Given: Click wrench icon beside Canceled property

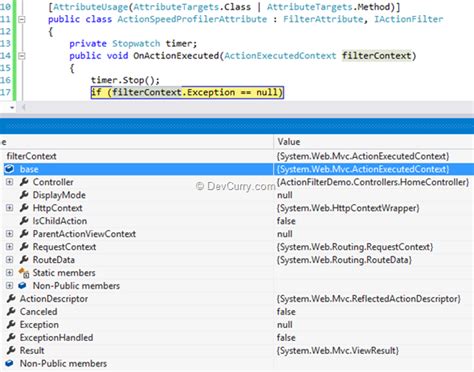Looking at the screenshot, I should (11, 311).
